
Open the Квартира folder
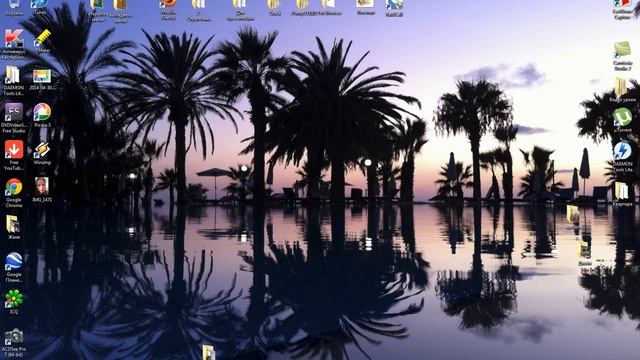click(622, 194)
